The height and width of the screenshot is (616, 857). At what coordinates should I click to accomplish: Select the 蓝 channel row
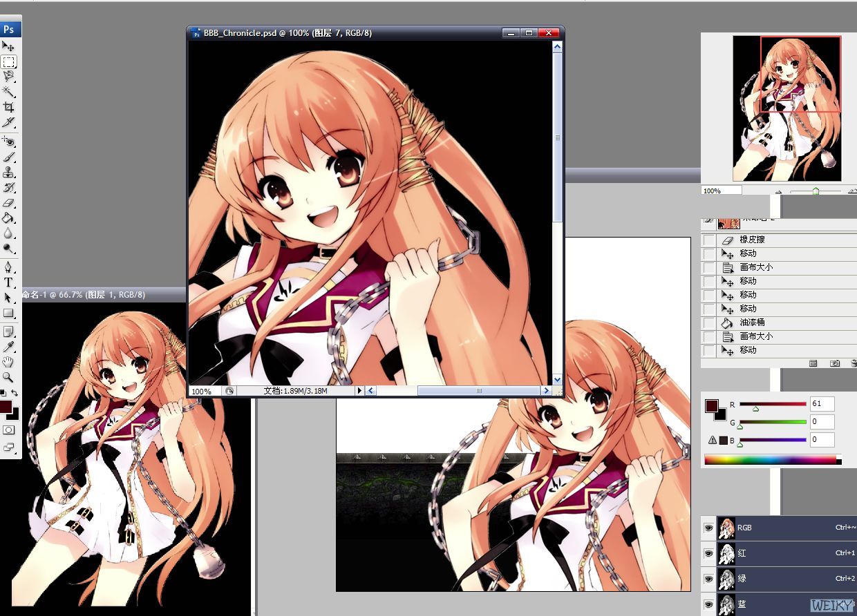click(x=787, y=604)
